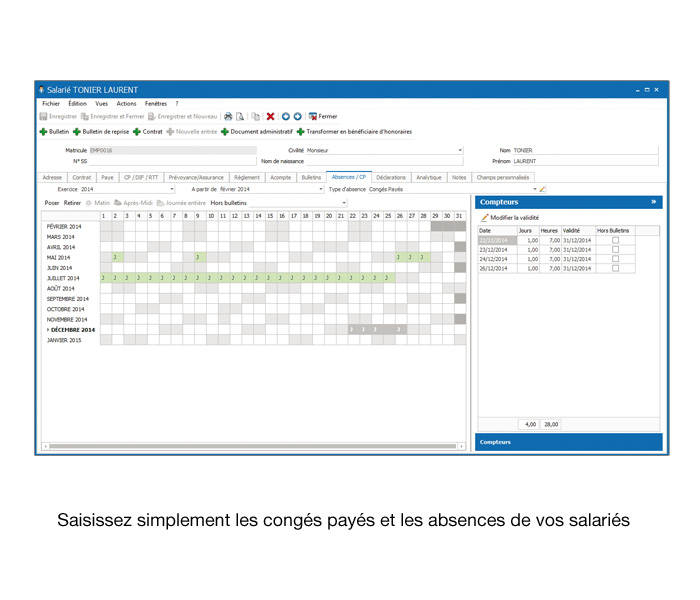700x600 pixels.
Task: Click the Date column header in Compteurs
Action: click(x=498, y=231)
